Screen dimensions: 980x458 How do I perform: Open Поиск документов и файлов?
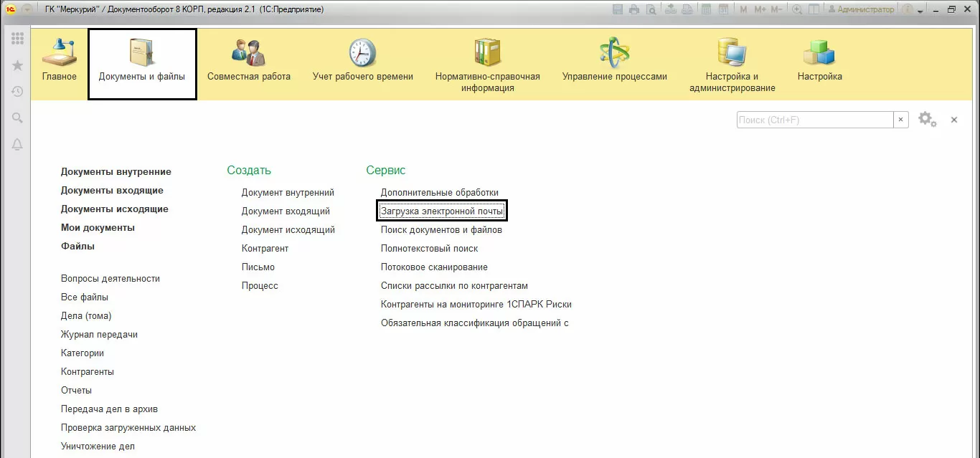(441, 230)
